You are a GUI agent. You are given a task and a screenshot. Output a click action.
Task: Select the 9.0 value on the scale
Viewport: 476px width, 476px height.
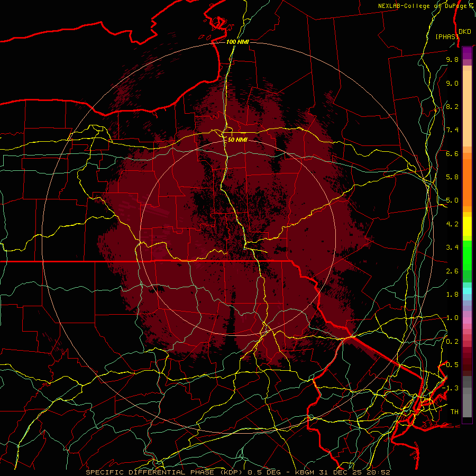pos(452,83)
